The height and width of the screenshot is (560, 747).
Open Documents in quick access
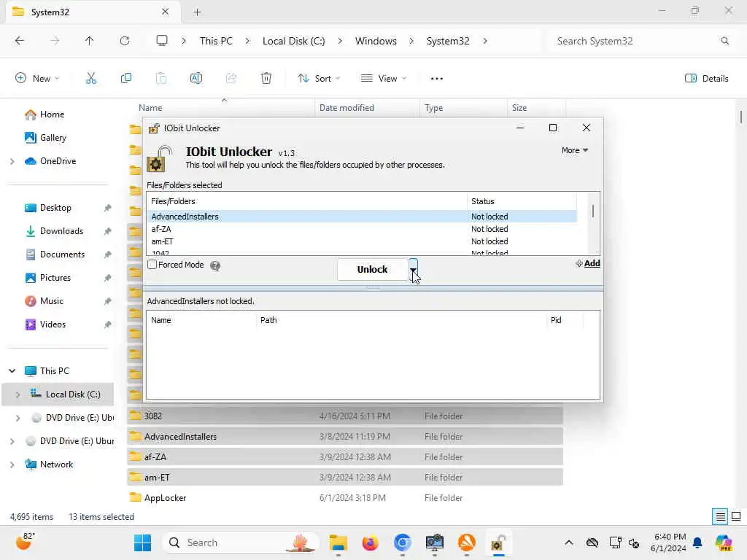[63, 254]
